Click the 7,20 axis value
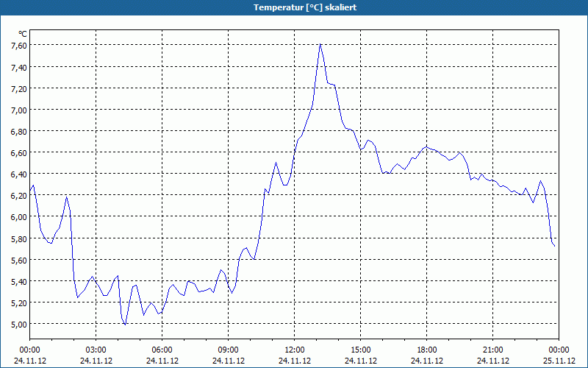588x368 pixels. click(19, 88)
